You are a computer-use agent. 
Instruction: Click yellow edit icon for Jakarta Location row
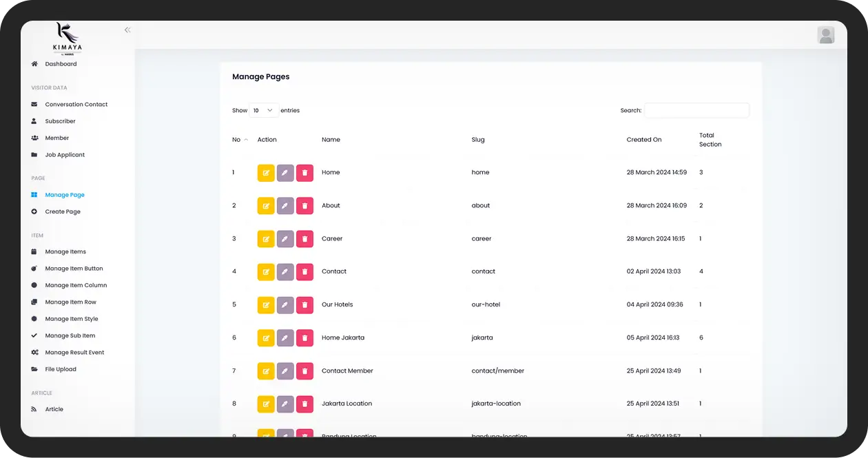point(266,404)
